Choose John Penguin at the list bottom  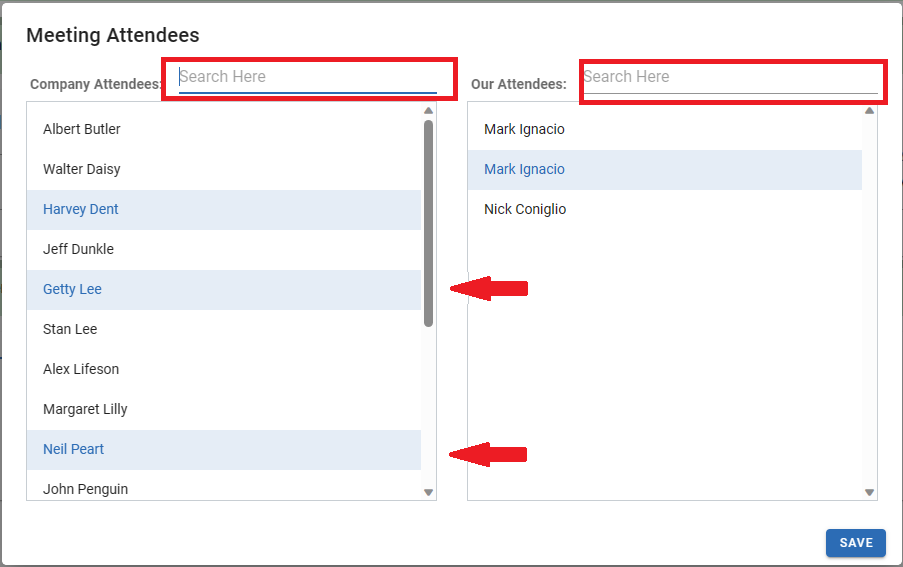tap(85, 489)
